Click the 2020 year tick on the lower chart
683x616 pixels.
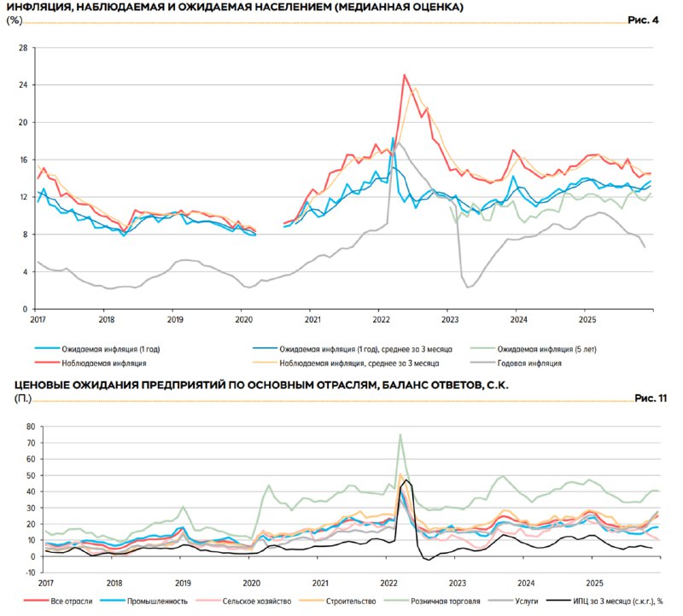pyautogui.click(x=251, y=584)
